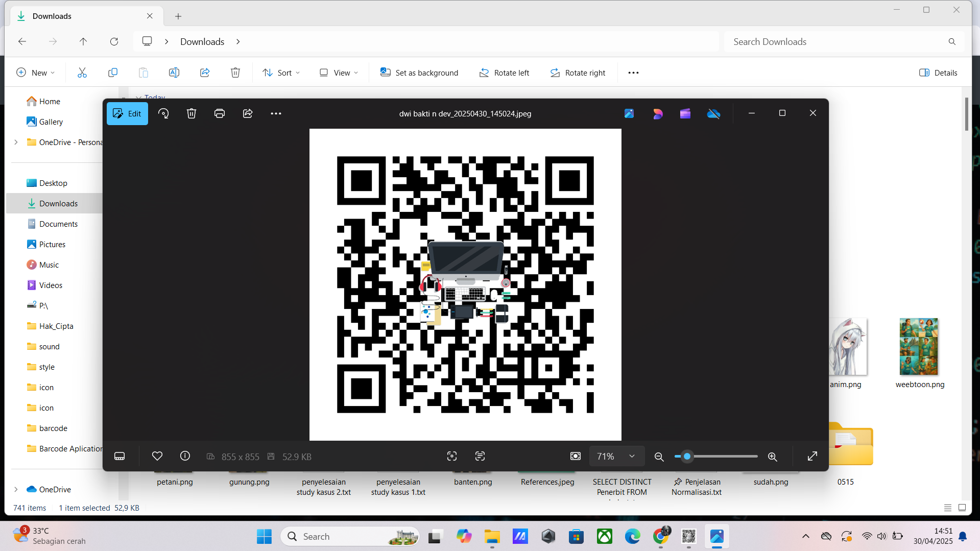Viewport: 980px width, 551px height.
Task: Rotate the image in Photos viewer
Action: [x=163, y=113]
